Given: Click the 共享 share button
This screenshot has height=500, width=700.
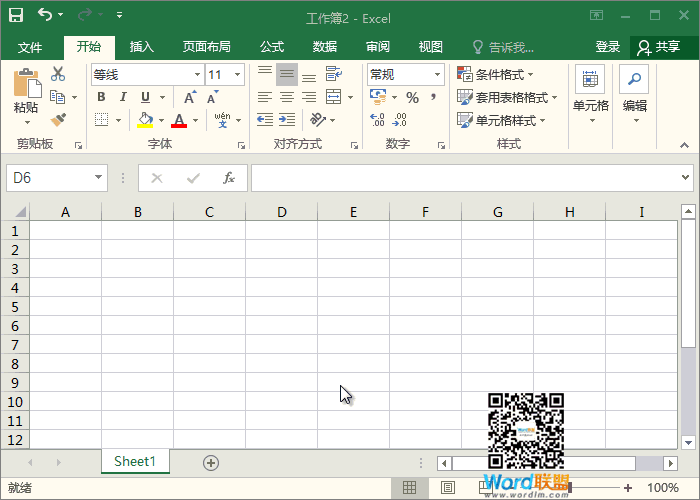Looking at the screenshot, I should click(x=659, y=47).
